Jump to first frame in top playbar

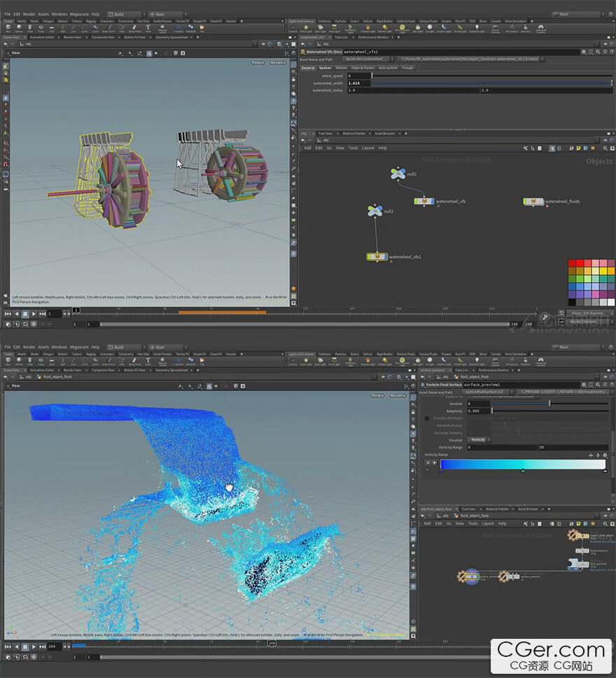(x=8, y=314)
